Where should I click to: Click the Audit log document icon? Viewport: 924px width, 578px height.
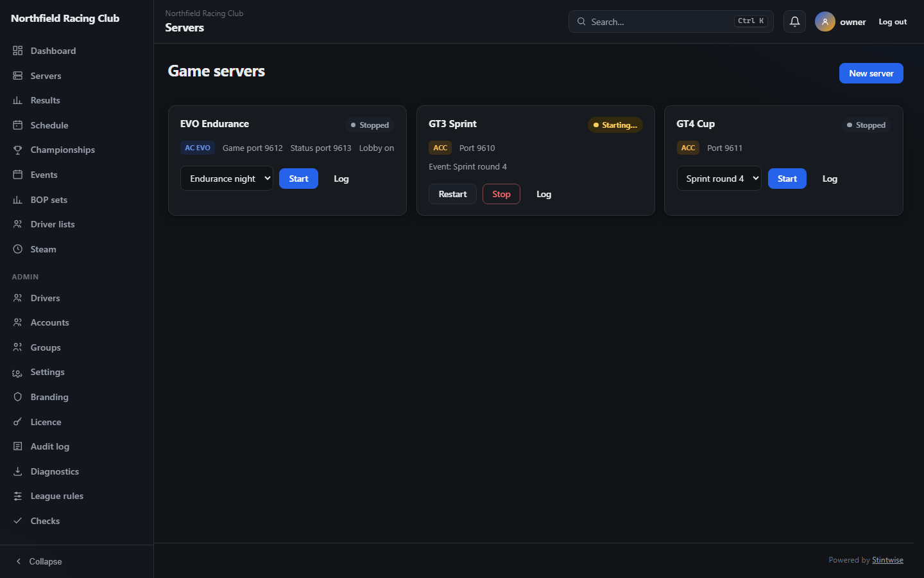point(18,446)
